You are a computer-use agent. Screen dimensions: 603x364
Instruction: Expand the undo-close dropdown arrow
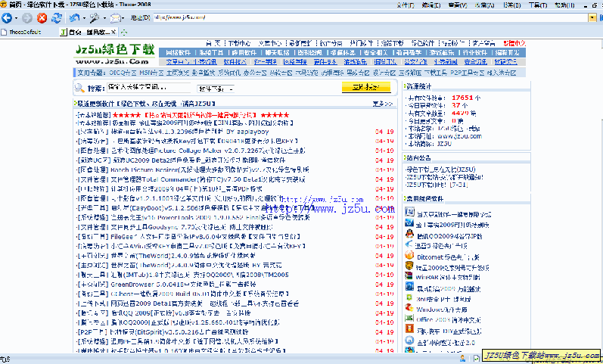click(x=84, y=18)
